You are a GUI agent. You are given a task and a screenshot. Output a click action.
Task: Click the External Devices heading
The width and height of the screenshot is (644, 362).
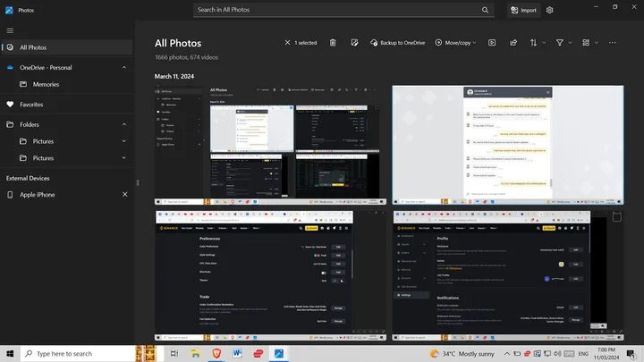(x=28, y=178)
